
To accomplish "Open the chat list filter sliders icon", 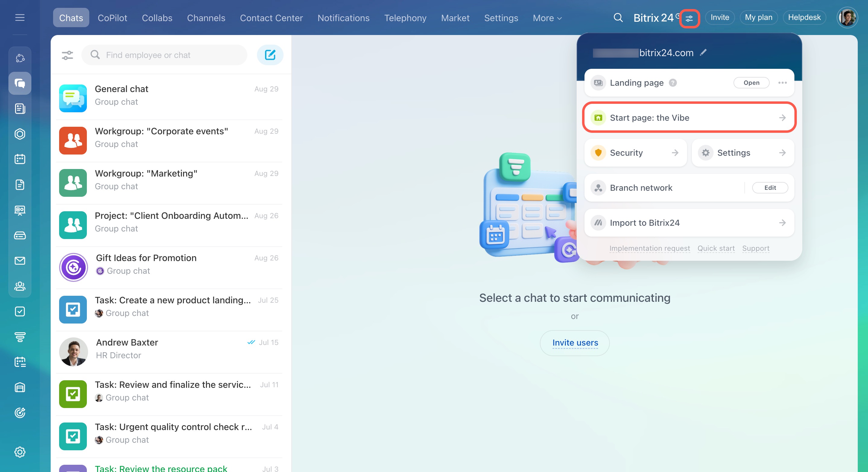I will pyautogui.click(x=67, y=55).
